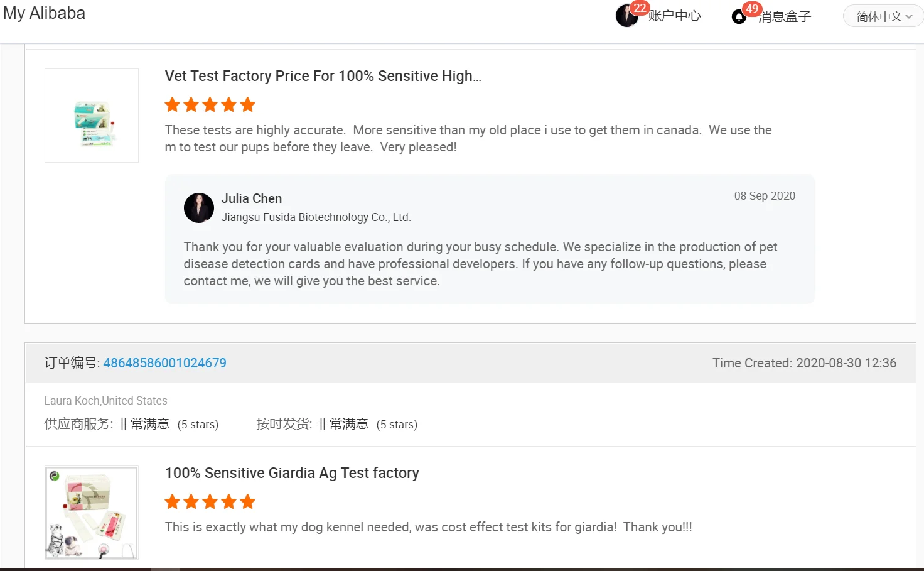Click the red 22 badge on avatar
Image resolution: width=924 pixels, height=571 pixels.
[640, 8]
